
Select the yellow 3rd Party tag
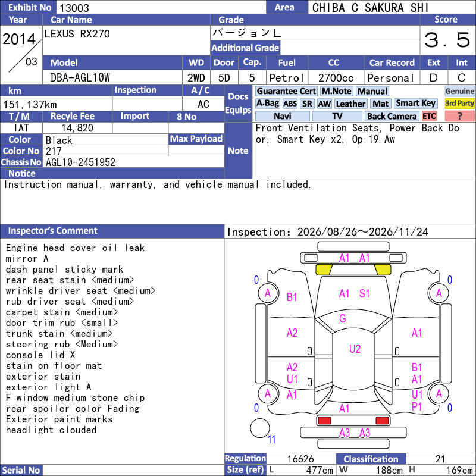pos(459,104)
